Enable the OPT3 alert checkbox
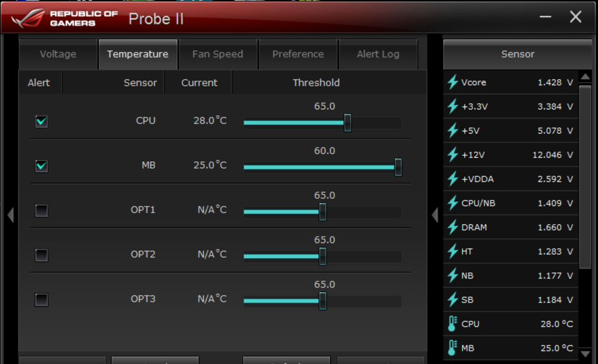The width and height of the screenshot is (598, 364). tap(41, 299)
